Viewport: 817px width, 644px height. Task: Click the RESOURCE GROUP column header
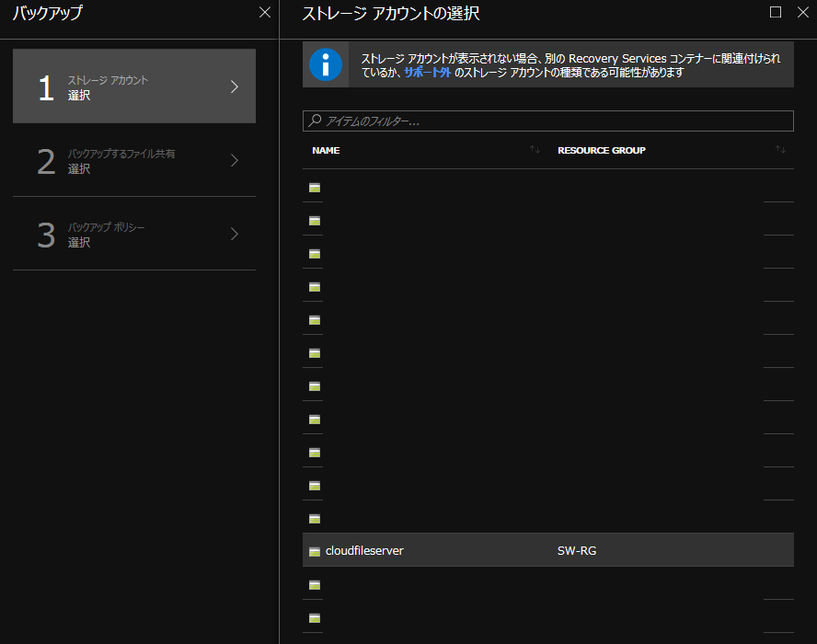pyautogui.click(x=602, y=150)
